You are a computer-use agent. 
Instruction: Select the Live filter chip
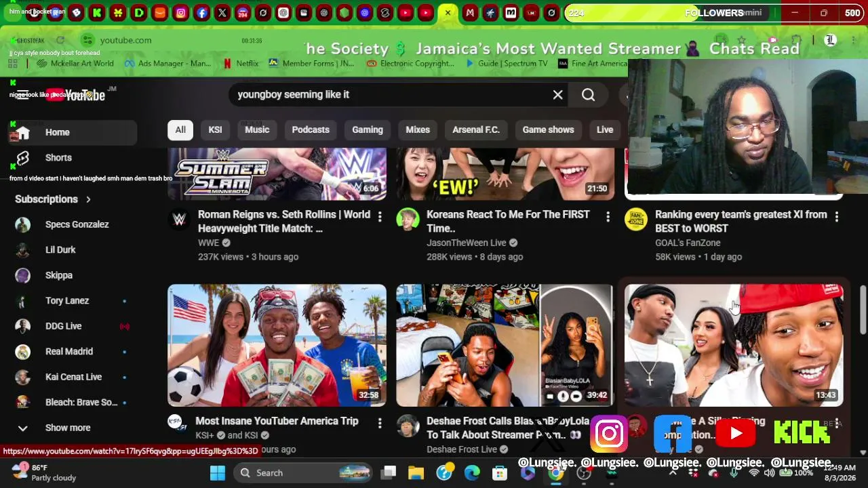pos(605,130)
